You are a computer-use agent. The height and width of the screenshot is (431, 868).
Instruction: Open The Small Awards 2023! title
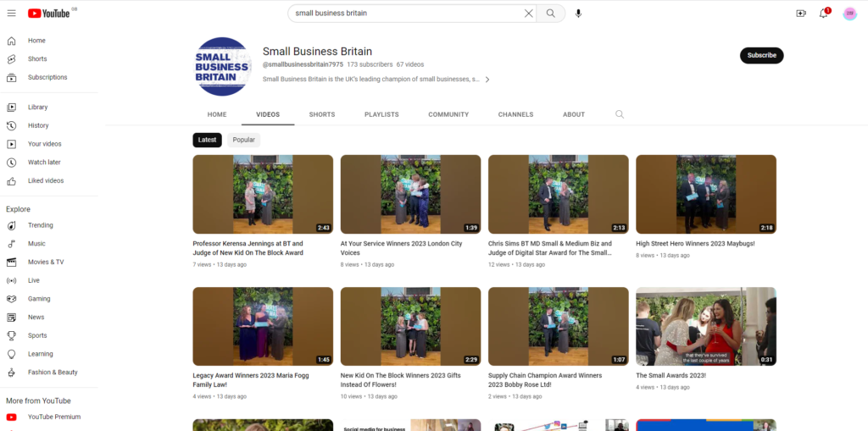click(671, 375)
